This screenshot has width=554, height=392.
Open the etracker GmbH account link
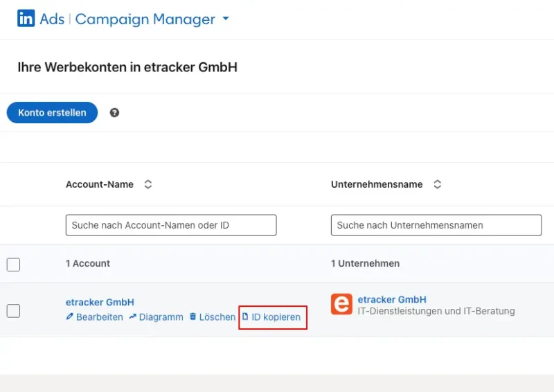tap(100, 302)
